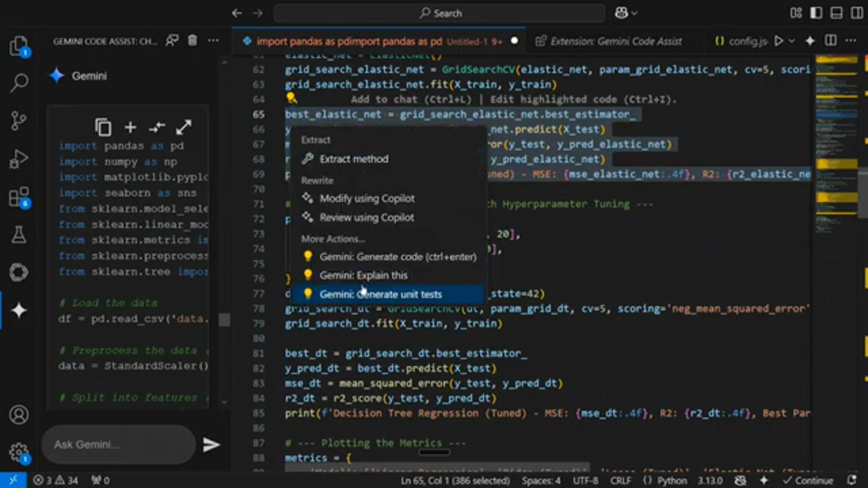Open the Testing flask view
The image size is (868, 488).
(19, 235)
